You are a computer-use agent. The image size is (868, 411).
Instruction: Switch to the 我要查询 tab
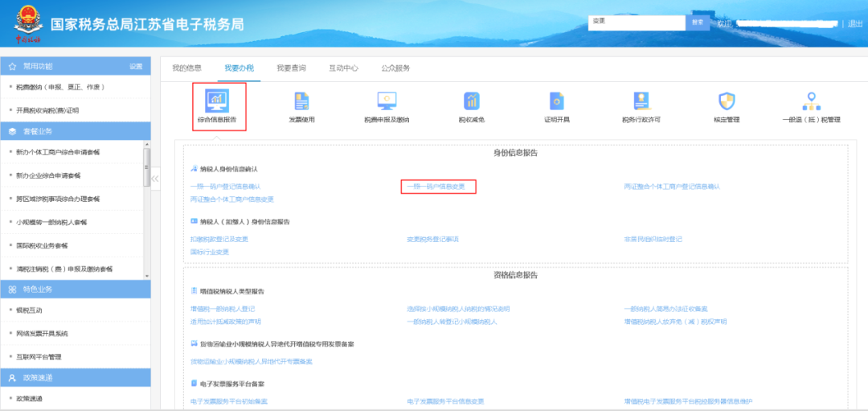(292, 68)
